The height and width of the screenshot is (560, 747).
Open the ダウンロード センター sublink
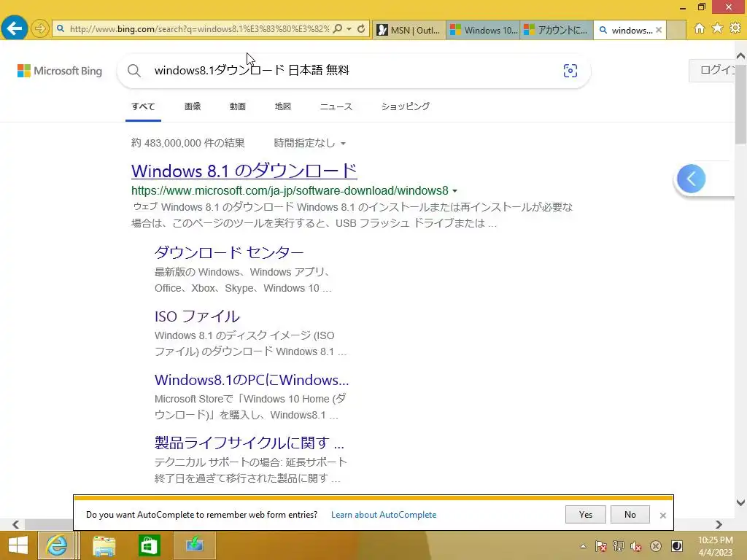(229, 252)
